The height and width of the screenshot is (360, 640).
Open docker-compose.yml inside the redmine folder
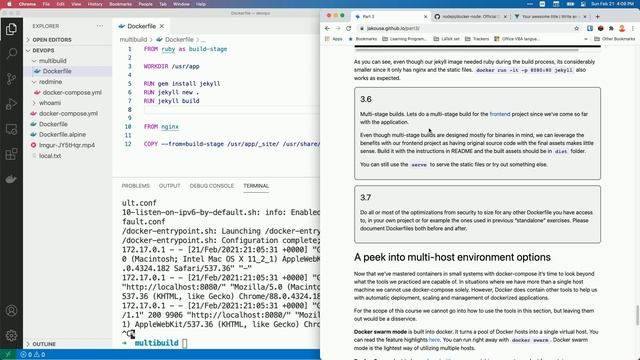72,92
